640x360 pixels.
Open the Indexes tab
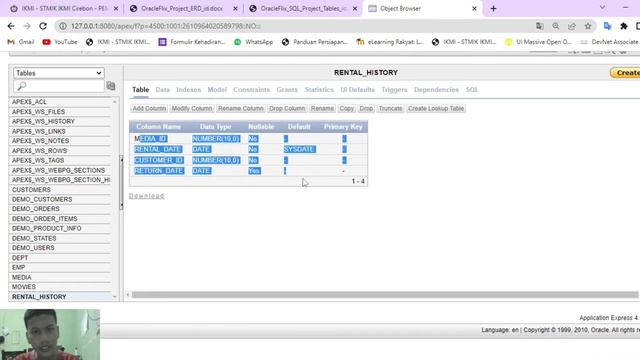189,90
